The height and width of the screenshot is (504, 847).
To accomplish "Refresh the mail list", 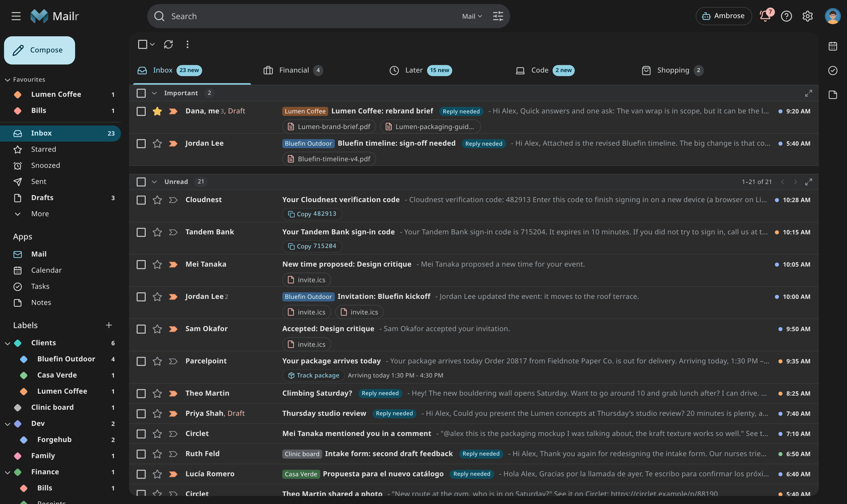I will (168, 44).
